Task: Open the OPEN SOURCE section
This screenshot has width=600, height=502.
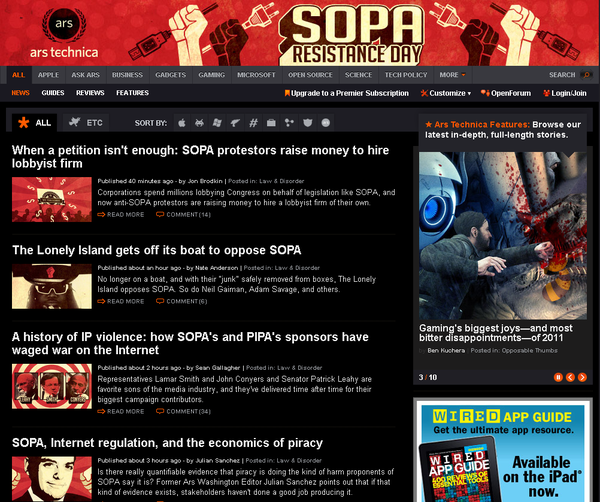Action: coord(310,75)
